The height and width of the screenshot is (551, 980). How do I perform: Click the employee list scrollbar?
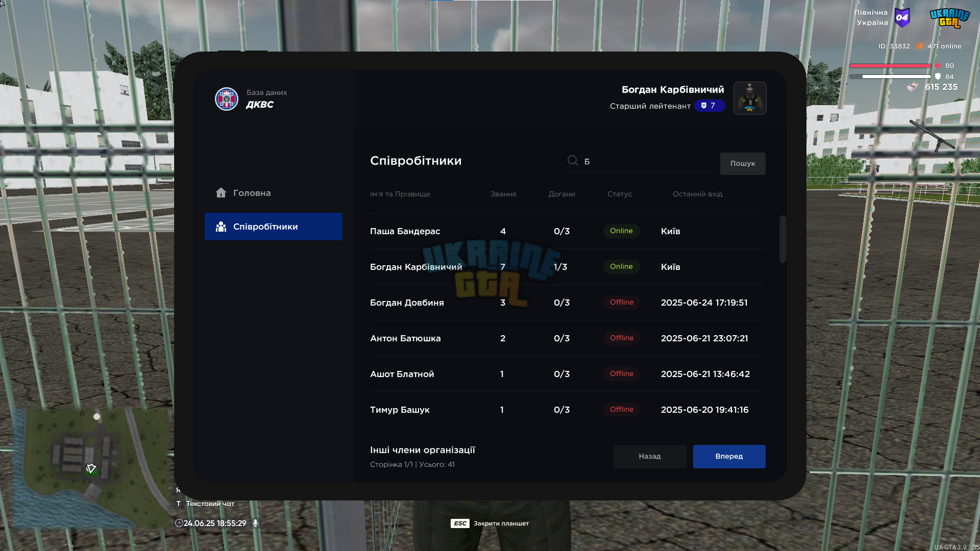pos(782,240)
